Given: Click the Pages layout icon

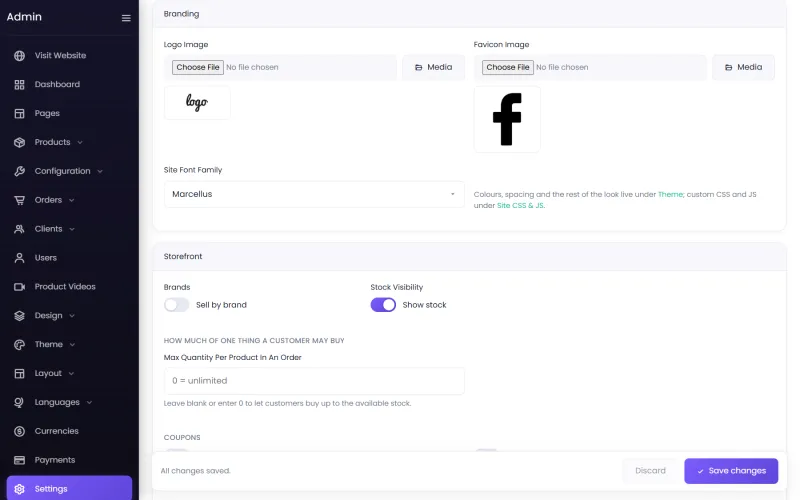Looking at the screenshot, I should (x=19, y=113).
